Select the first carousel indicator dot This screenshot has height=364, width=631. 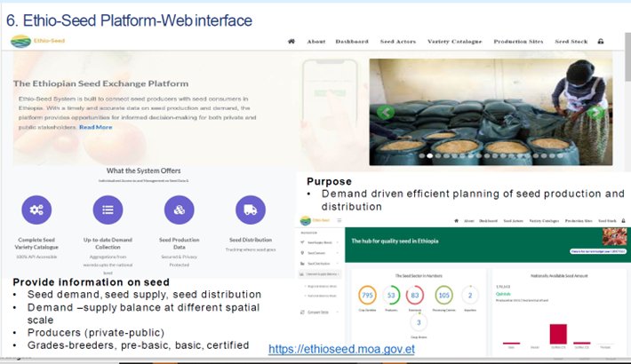[x=422, y=155]
